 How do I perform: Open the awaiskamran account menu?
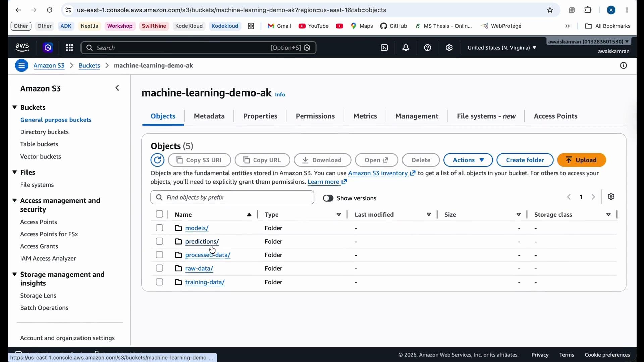click(589, 42)
